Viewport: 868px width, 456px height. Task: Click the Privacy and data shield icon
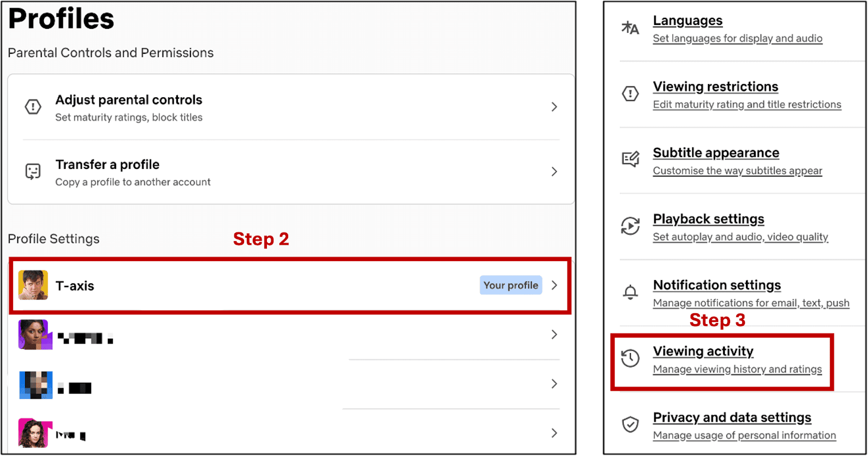[630, 425]
